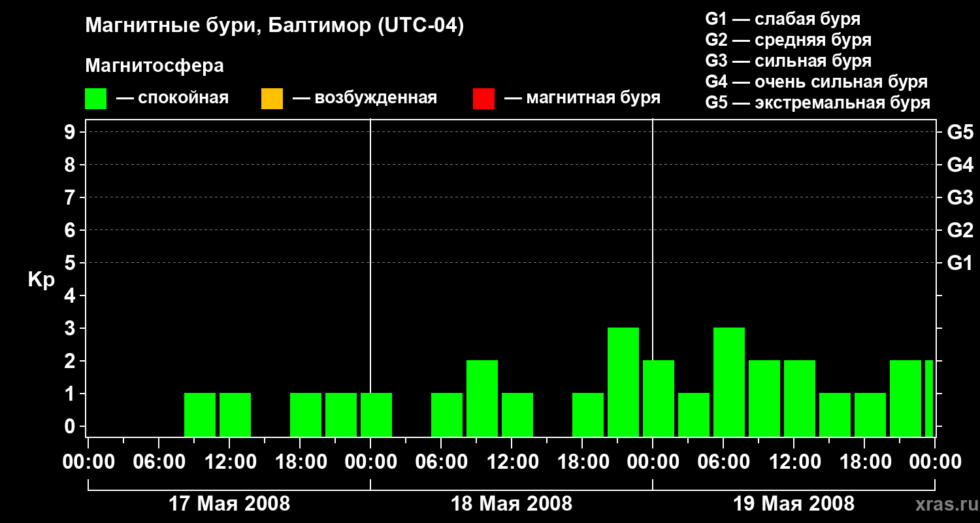
Task: Click the '06:00' time label above 19 Мая
Action: click(723, 462)
